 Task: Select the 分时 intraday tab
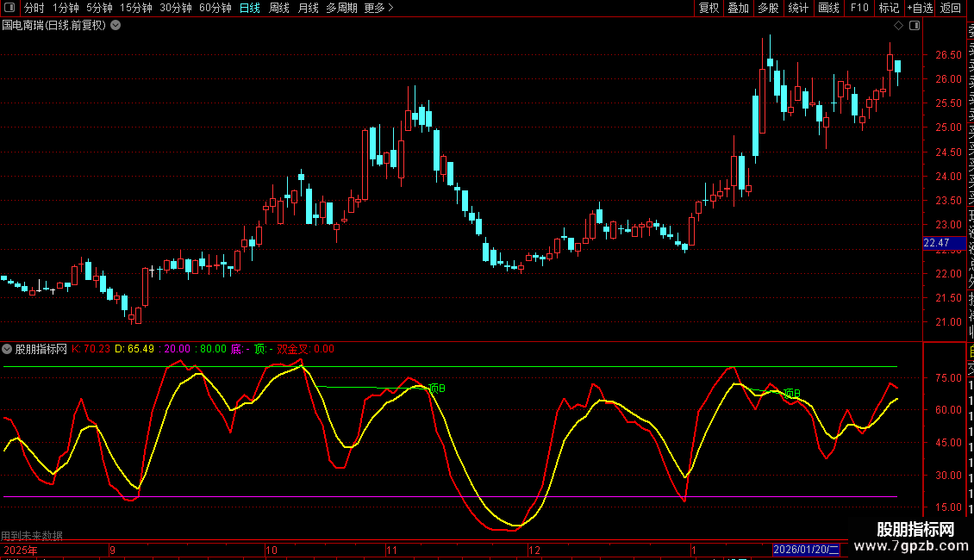point(34,9)
